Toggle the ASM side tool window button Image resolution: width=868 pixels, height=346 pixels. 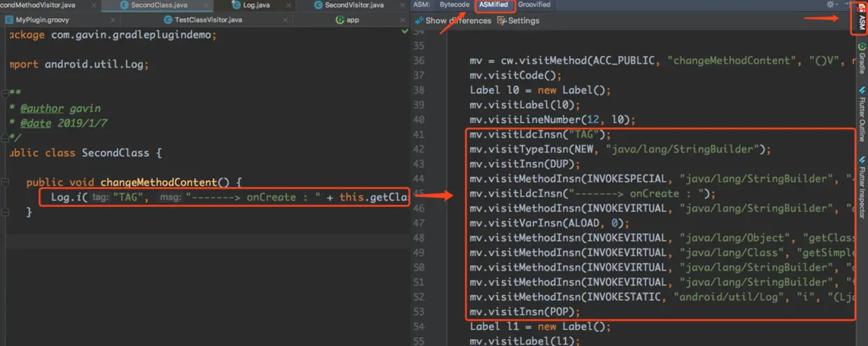(860, 18)
